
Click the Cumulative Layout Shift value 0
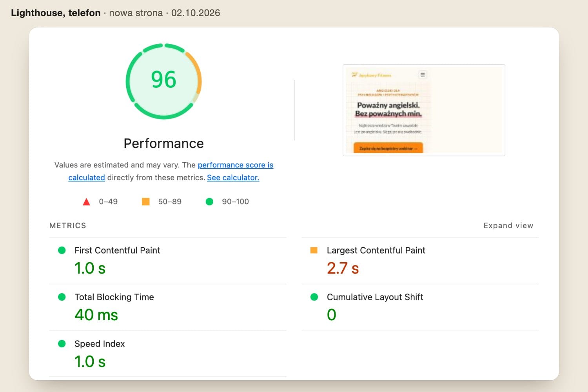(331, 315)
